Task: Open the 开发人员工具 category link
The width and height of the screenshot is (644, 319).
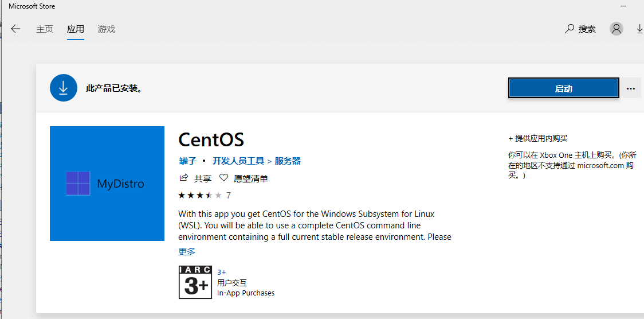Action: [x=238, y=161]
